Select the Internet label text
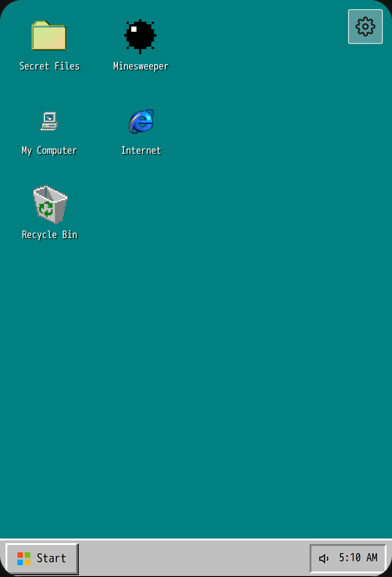The width and height of the screenshot is (392, 577). tap(141, 151)
